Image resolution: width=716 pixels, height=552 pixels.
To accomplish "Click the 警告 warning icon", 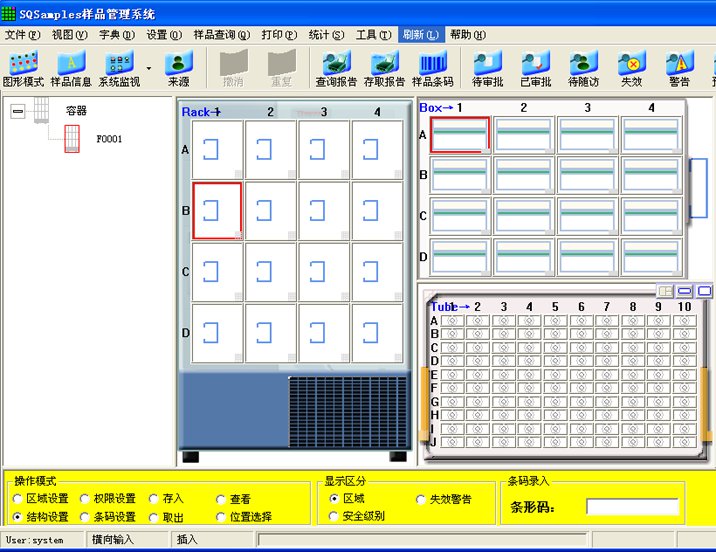I will coord(677,68).
